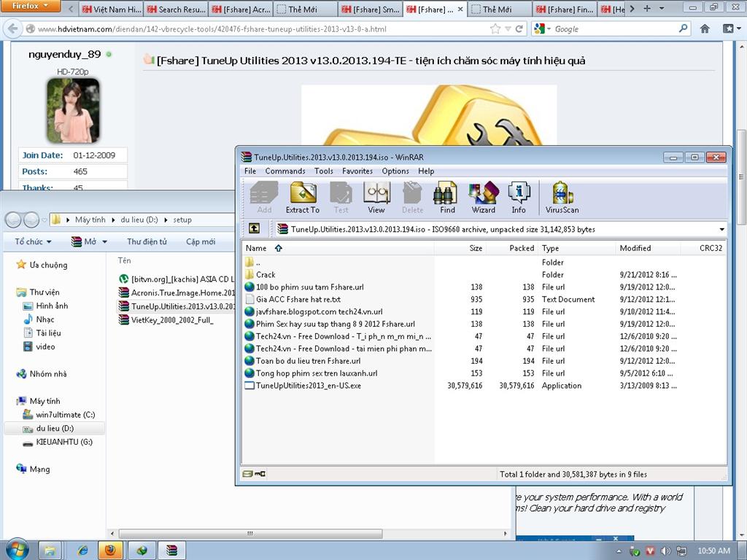Run VirusScan on the archive
Viewport: 747px width, 560px height.
point(562,197)
